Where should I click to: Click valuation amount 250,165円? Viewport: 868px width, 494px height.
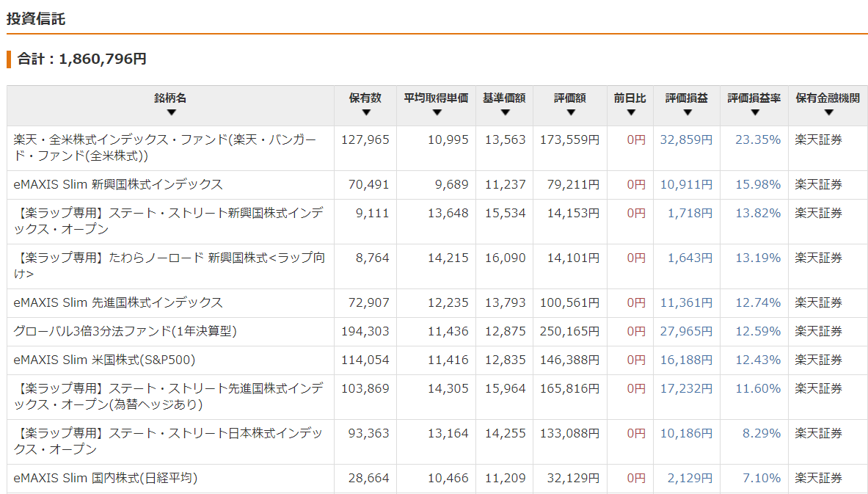[569, 331]
